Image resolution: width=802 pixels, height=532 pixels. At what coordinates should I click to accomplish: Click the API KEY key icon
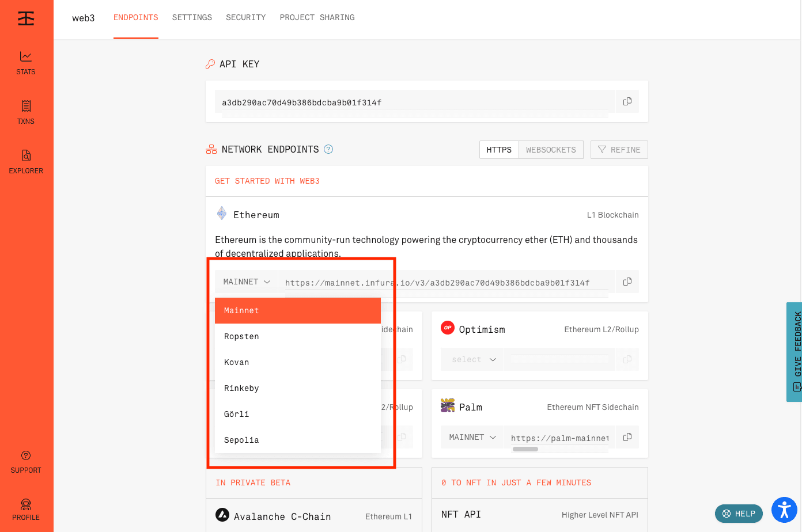(x=210, y=64)
